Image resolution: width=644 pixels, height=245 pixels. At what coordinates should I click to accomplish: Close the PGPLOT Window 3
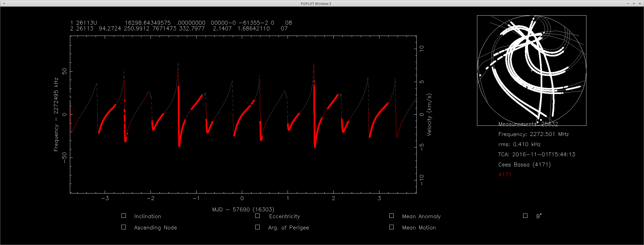point(640,4)
